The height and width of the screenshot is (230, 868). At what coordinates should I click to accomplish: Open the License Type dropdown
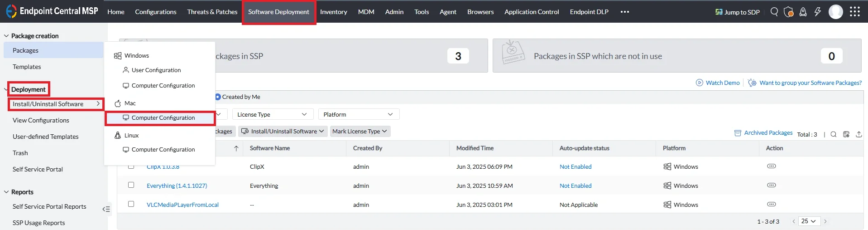[273, 114]
